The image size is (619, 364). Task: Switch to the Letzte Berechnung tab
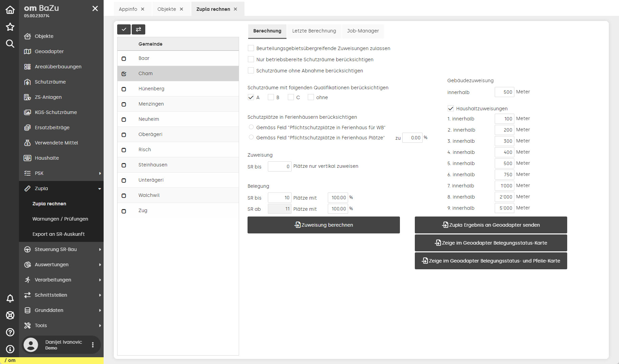[314, 31]
